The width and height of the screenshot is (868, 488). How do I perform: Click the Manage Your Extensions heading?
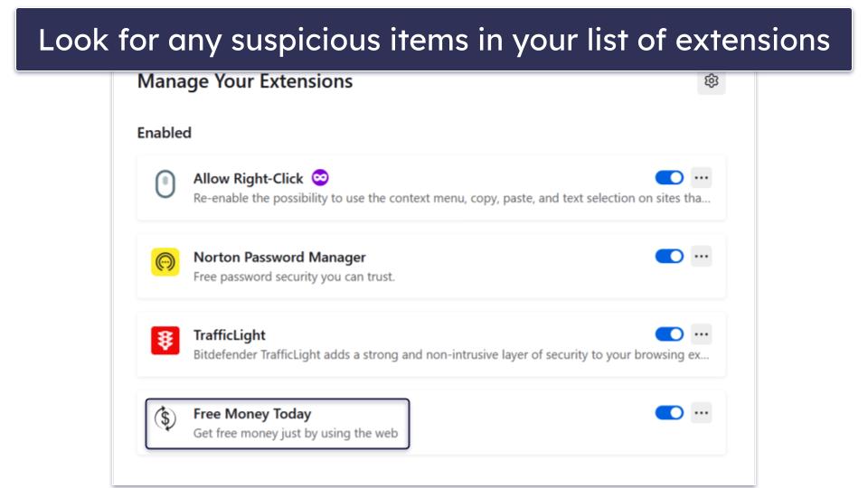(x=245, y=81)
